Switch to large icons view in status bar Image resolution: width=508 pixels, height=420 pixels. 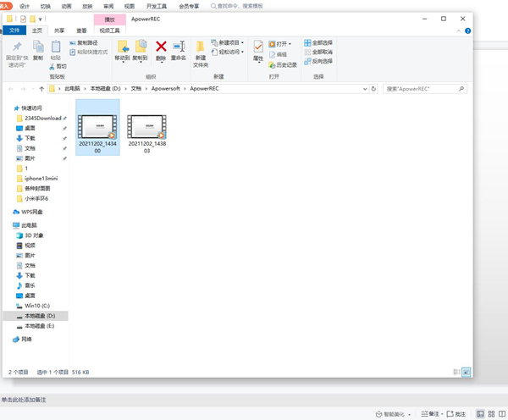(x=467, y=372)
